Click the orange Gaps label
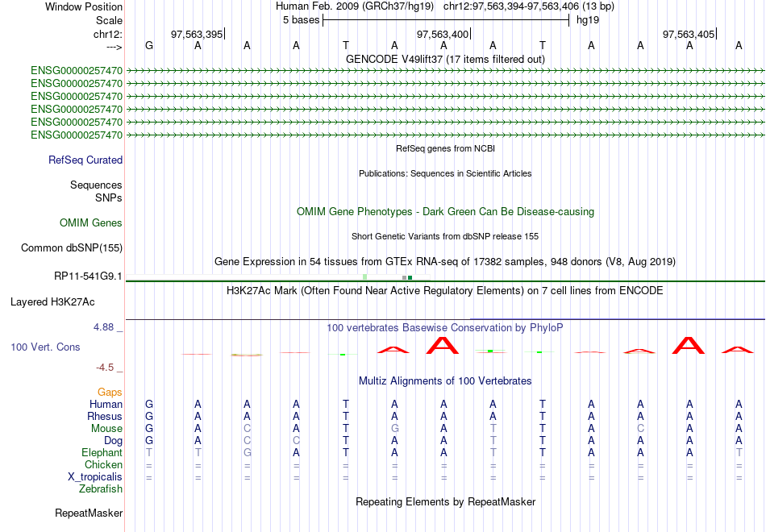This screenshot has width=766, height=532. [x=110, y=392]
